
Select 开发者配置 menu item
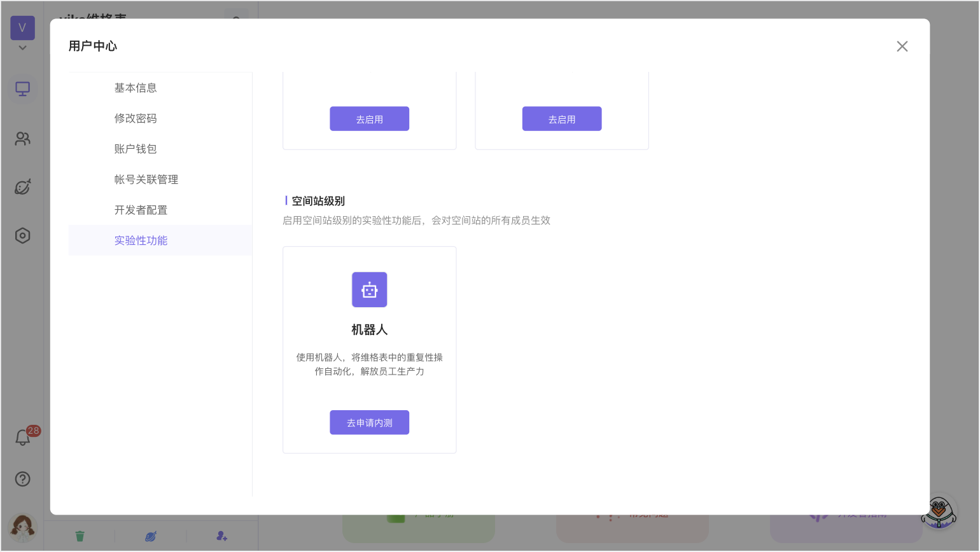point(141,210)
